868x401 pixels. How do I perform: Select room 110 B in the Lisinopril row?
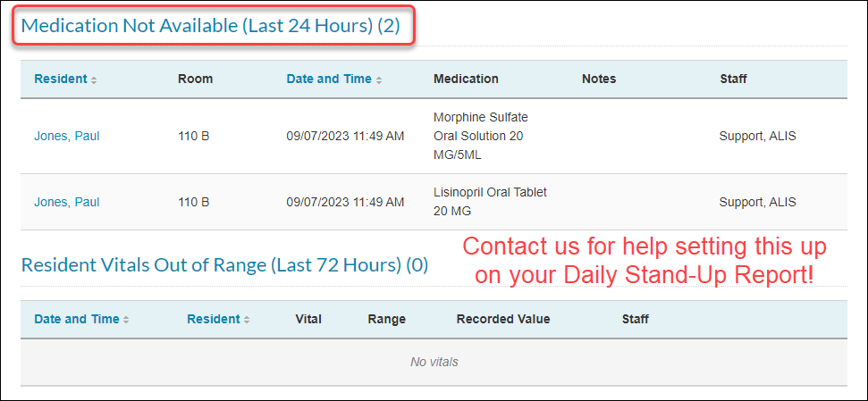click(x=194, y=202)
